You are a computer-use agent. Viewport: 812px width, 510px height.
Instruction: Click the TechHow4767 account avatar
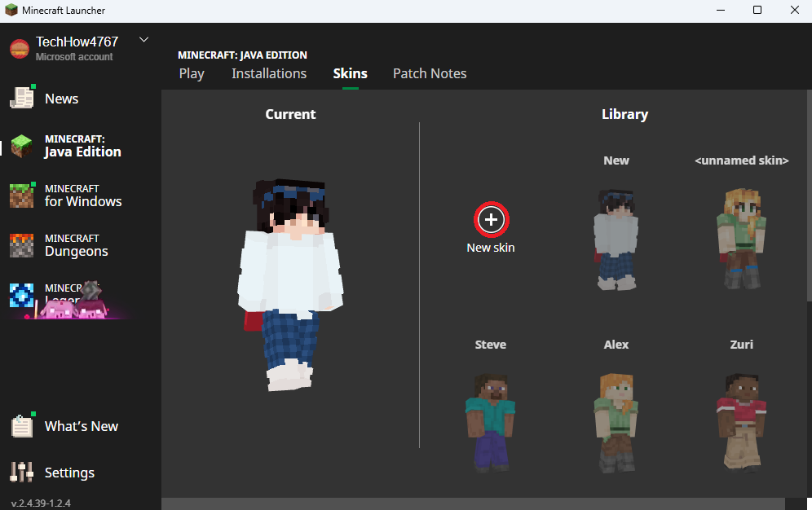[x=20, y=47]
